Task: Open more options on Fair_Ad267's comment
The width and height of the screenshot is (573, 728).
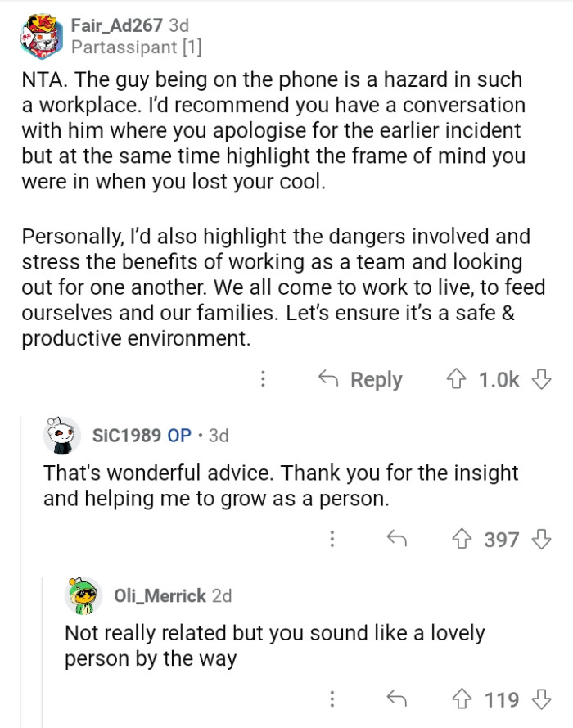Action: pyautogui.click(x=263, y=379)
